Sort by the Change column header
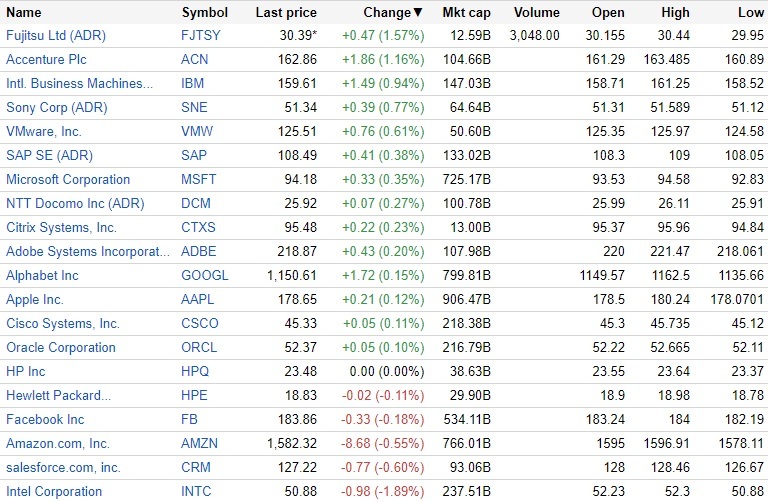The image size is (768, 502). pyautogui.click(x=387, y=12)
